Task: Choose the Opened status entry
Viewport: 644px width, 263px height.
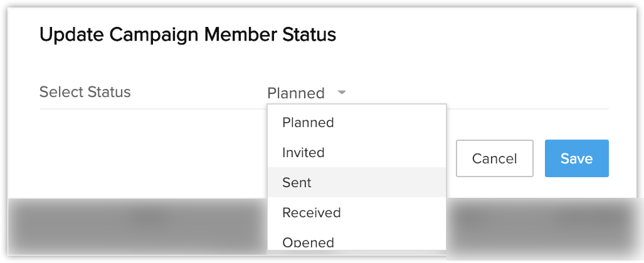Action: click(x=309, y=242)
